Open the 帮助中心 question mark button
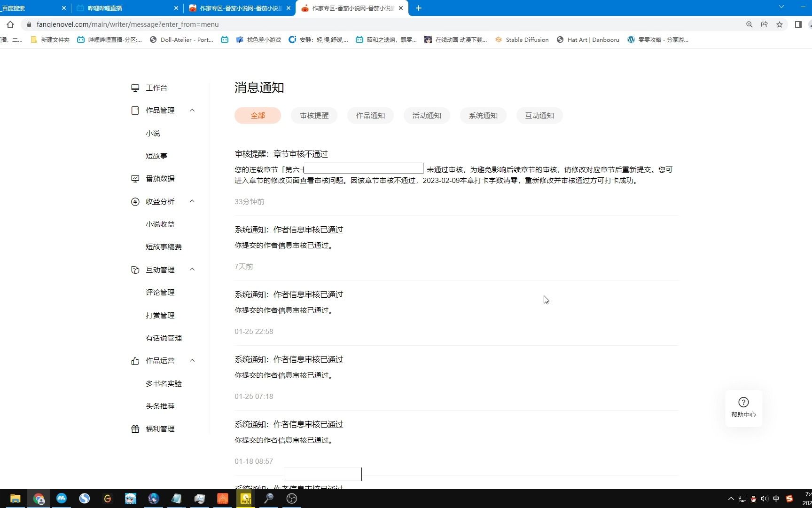Screen dimensions: 812x508 click(x=743, y=407)
